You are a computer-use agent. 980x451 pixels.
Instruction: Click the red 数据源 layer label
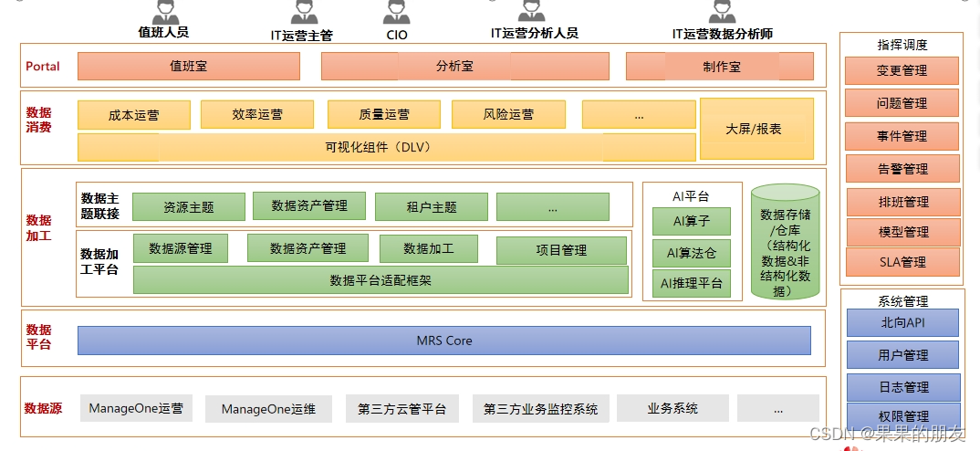[43, 408]
